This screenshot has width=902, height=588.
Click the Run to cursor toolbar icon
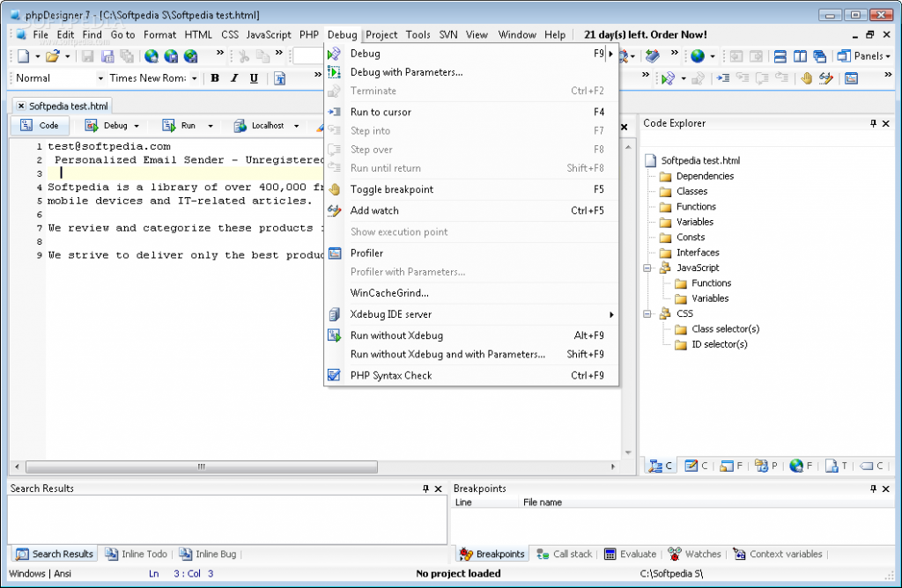coord(722,78)
